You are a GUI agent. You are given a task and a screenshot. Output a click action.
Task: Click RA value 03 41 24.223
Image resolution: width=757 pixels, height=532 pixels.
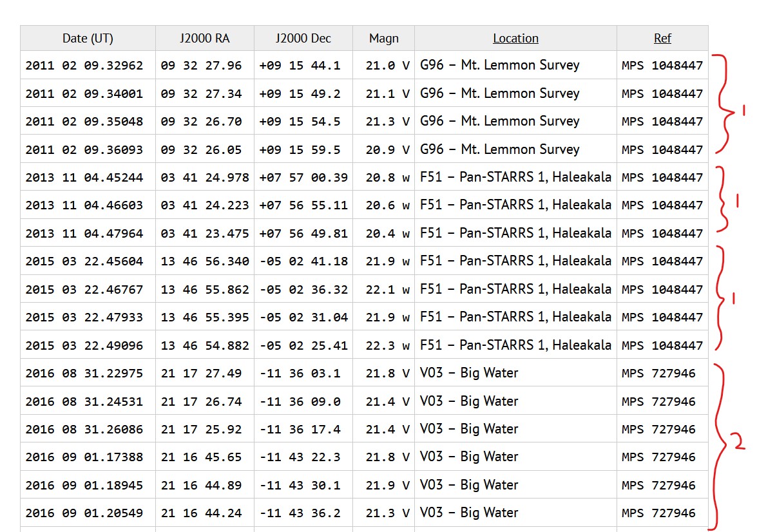pyautogui.click(x=205, y=205)
